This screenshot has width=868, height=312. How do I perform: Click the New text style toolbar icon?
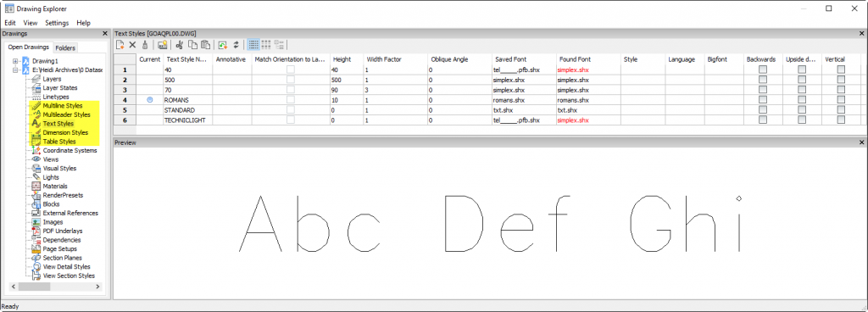(120, 45)
